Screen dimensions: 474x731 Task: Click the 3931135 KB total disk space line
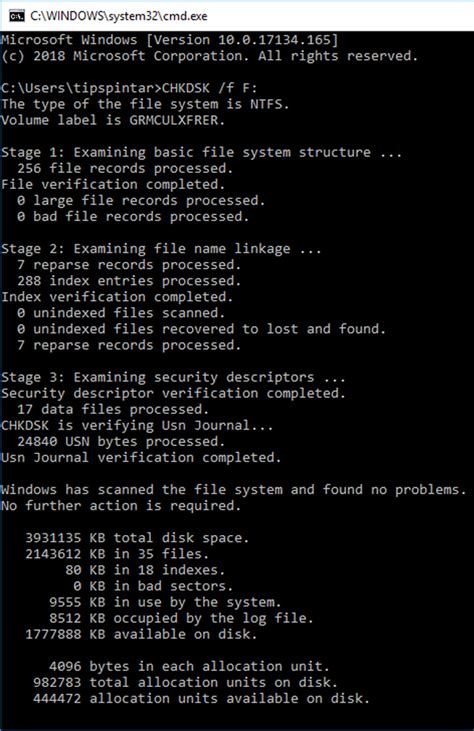(137, 538)
